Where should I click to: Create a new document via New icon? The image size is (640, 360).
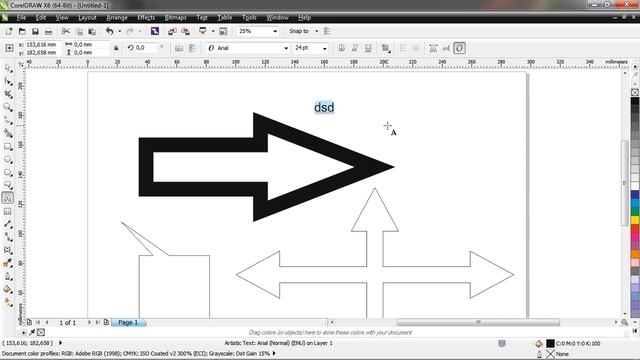tap(9, 31)
